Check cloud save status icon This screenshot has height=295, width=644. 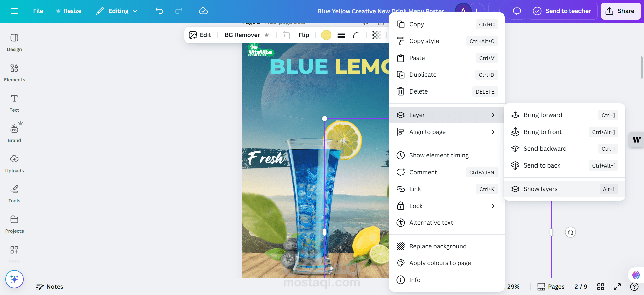click(203, 11)
